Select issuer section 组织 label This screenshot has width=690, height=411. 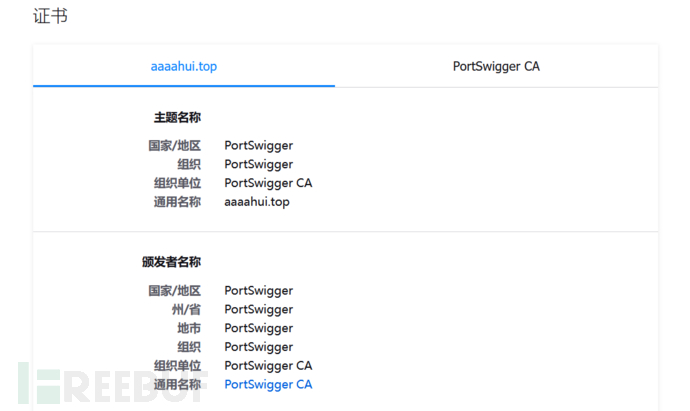pos(189,347)
